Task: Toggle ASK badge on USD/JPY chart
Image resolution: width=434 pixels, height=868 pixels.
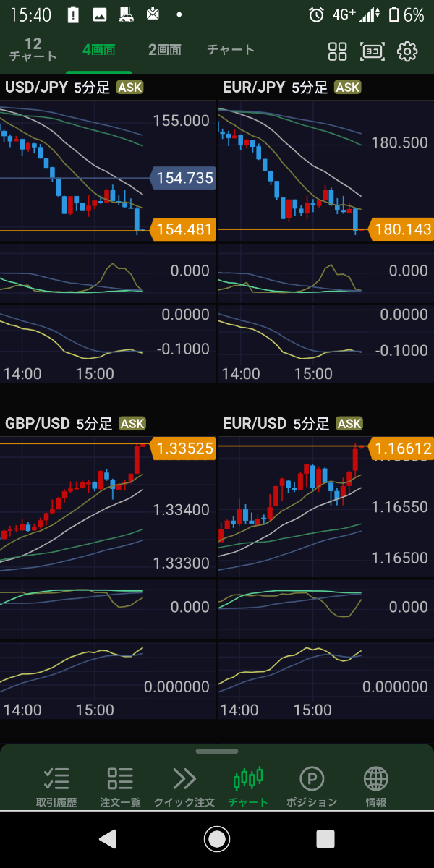Action: [130, 88]
